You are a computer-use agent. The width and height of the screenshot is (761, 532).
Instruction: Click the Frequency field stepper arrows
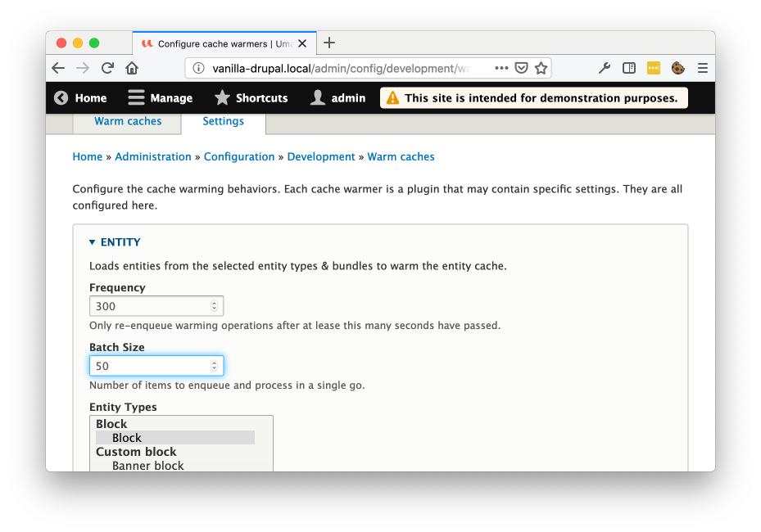pyautogui.click(x=214, y=306)
